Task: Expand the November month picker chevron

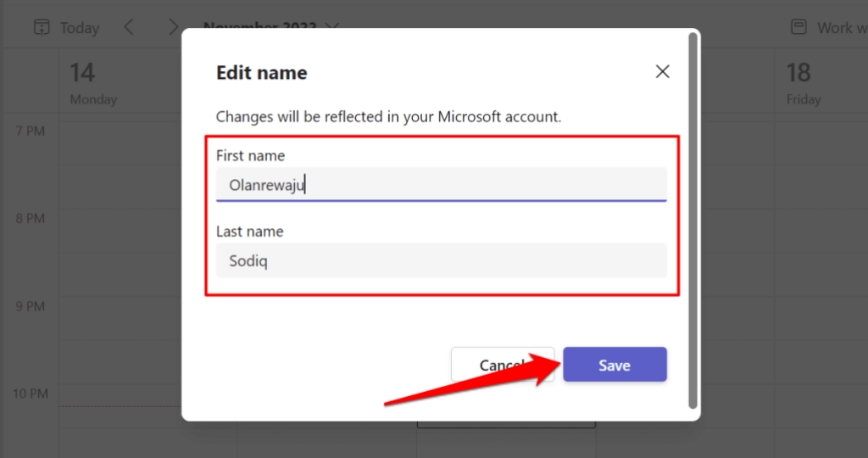Action: coord(332,27)
